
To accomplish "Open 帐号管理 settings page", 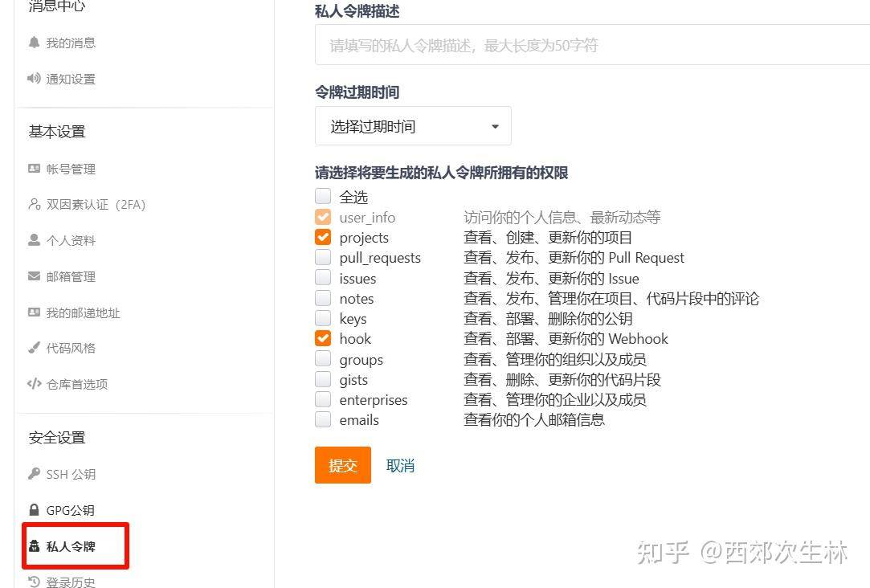I will [71, 169].
